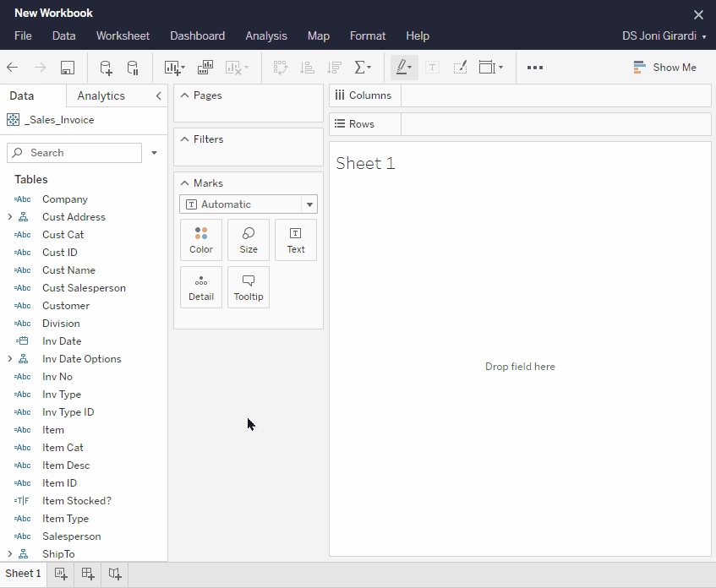Click the Undo back arrow
Screen dimensions: 716x588
(13, 68)
